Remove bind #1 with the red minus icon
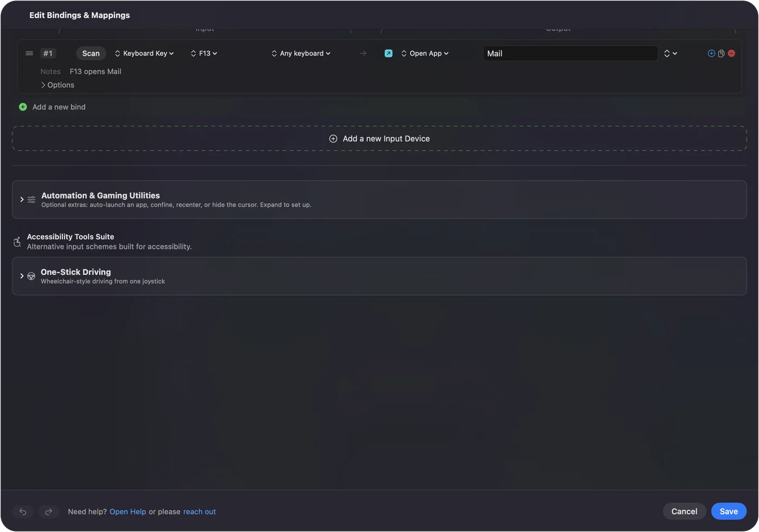Viewport: 759px width, 532px height. pyautogui.click(x=731, y=53)
